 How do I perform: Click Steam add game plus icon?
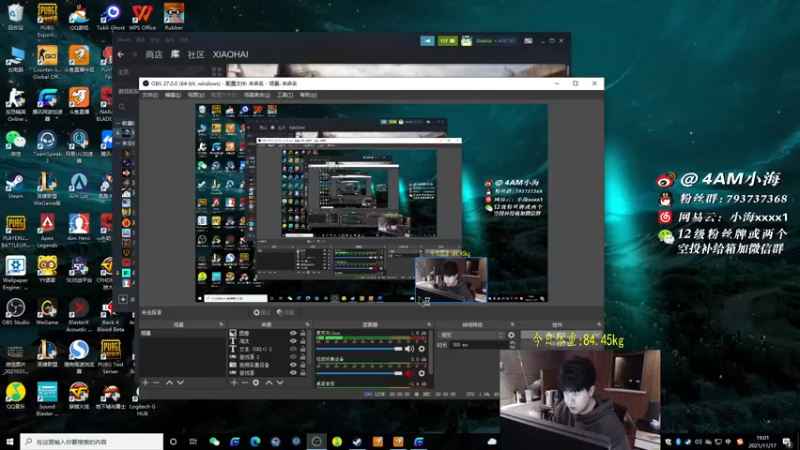tap(123, 299)
